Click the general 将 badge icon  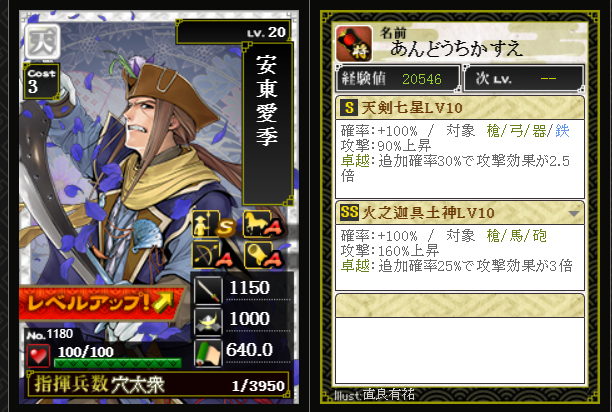[354, 43]
